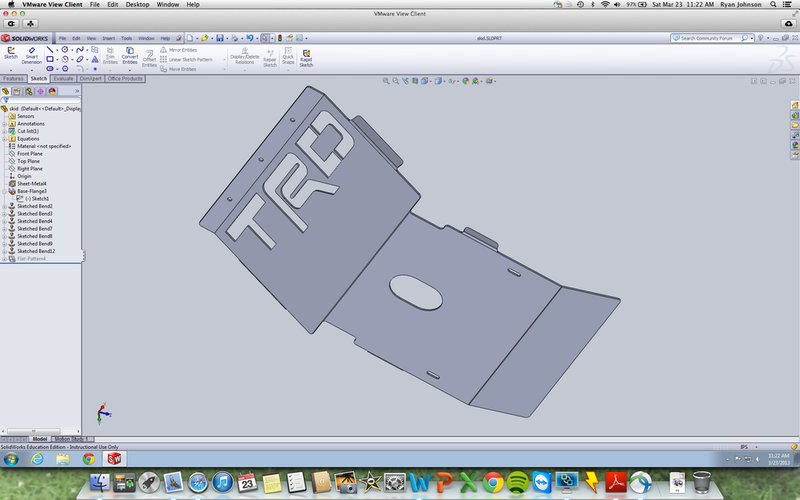Click Linear Sketch Pattern button
This screenshot has width=800, height=500.
click(186, 59)
